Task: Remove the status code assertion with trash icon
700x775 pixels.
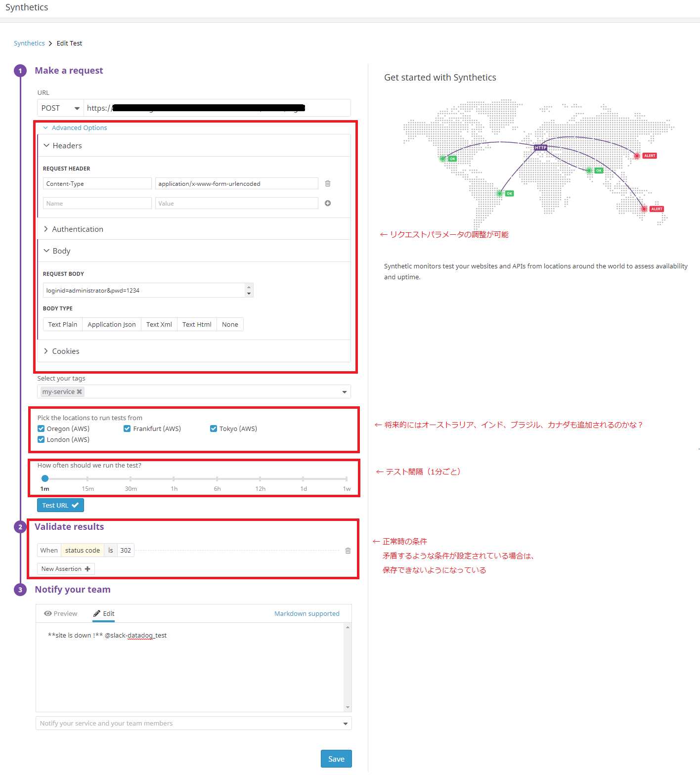Action: coord(348,551)
